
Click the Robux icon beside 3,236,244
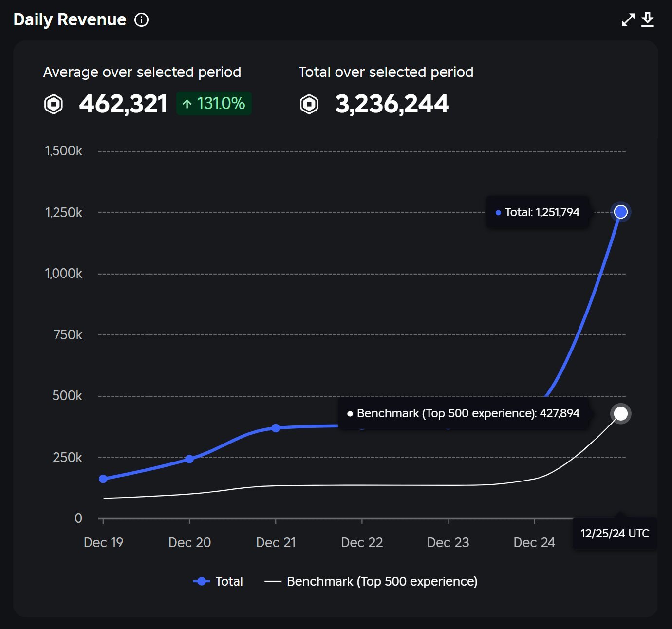pyautogui.click(x=309, y=104)
